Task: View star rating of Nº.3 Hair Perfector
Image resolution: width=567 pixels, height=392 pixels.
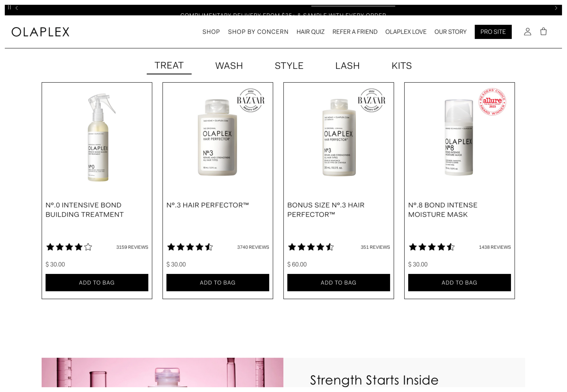Action: [x=190, y=247]
